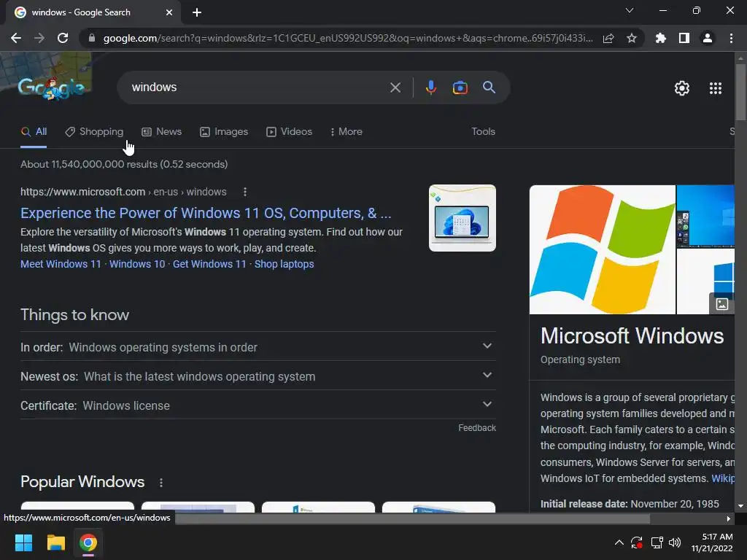Open the tab search chevron
The image size is (747, 560).
click(x=630, y=10)
